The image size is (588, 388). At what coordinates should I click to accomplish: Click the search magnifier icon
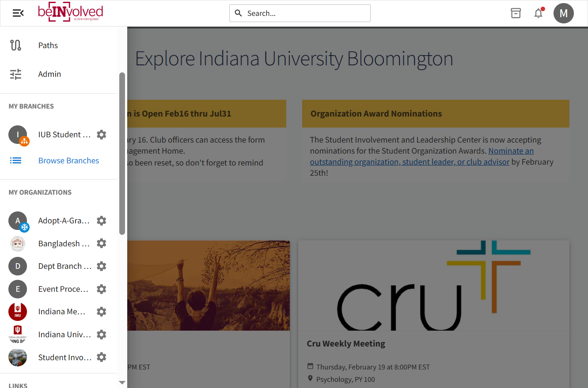click(238, 13)
